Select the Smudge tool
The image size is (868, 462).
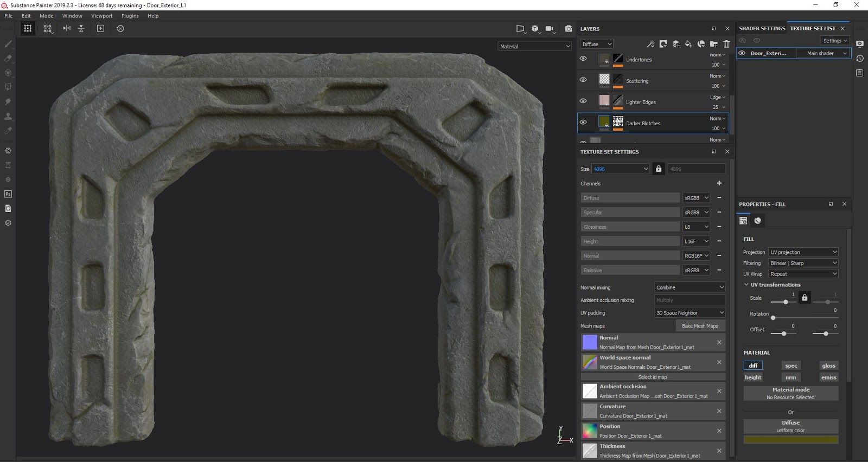[8, 101]
